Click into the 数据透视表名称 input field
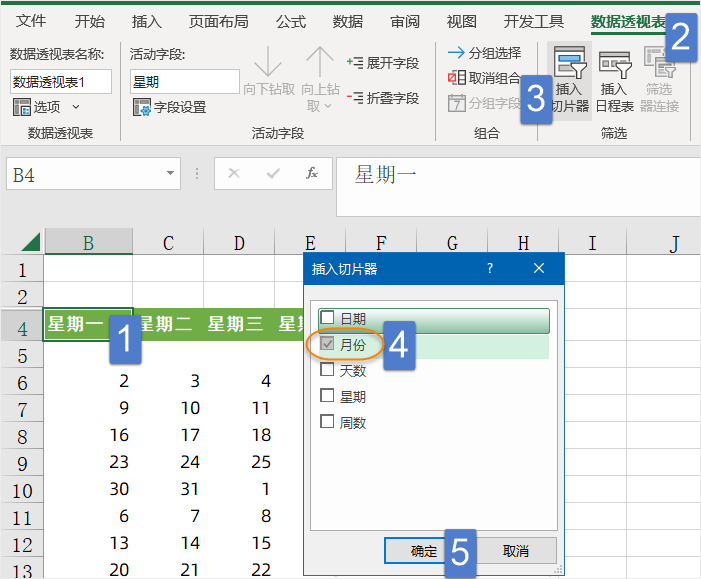701x579 pixels. (x=61, y=82)
